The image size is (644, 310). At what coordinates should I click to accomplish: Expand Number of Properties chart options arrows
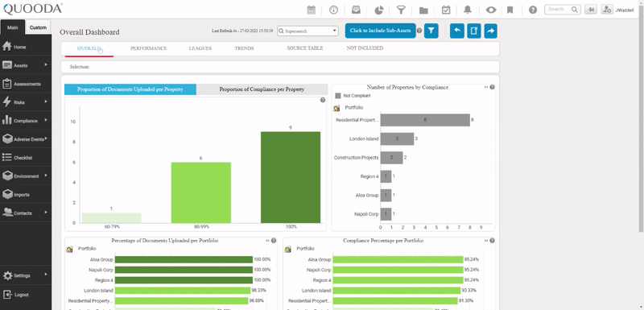(486, 87)
